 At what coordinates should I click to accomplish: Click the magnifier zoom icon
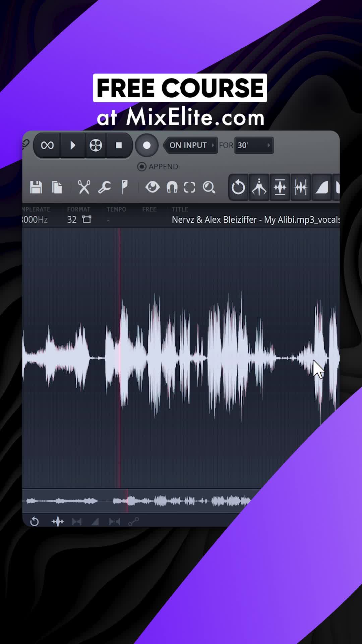[x=209, y=187]
